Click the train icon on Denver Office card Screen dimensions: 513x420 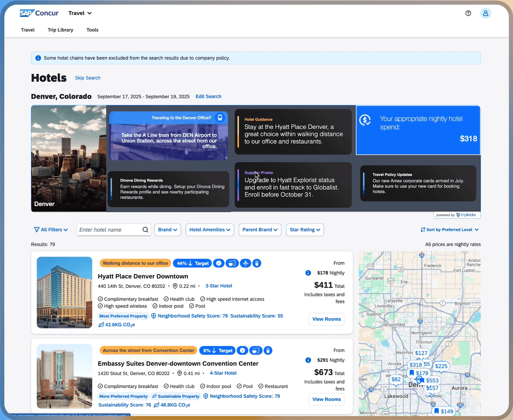pos(220,118)
